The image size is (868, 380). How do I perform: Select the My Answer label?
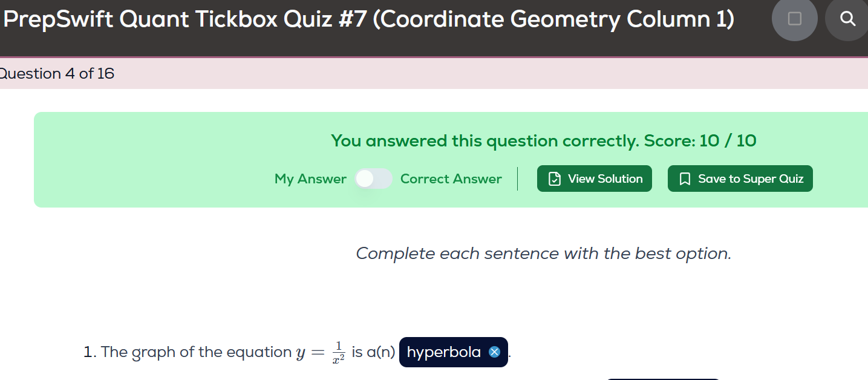click(310, 179)
